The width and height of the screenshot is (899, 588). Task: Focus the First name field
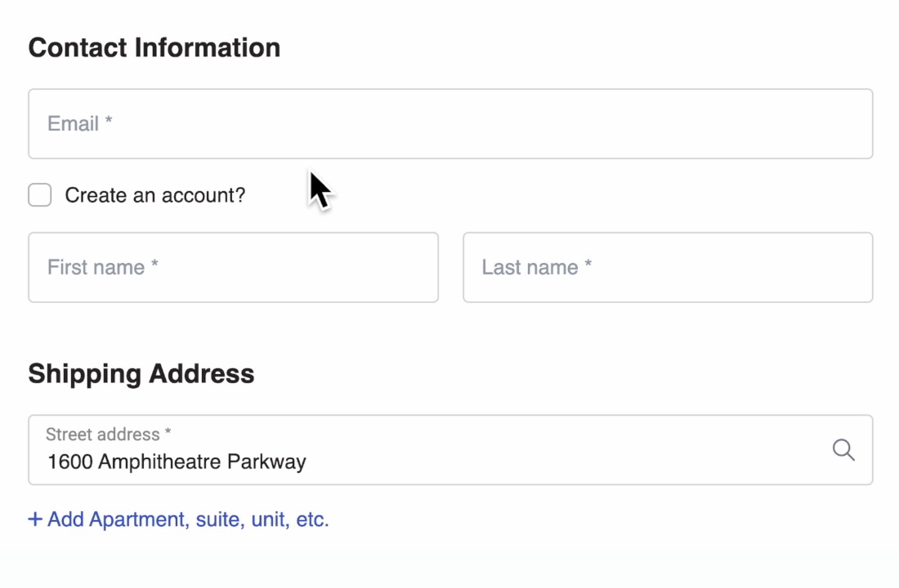click(234, 267)
